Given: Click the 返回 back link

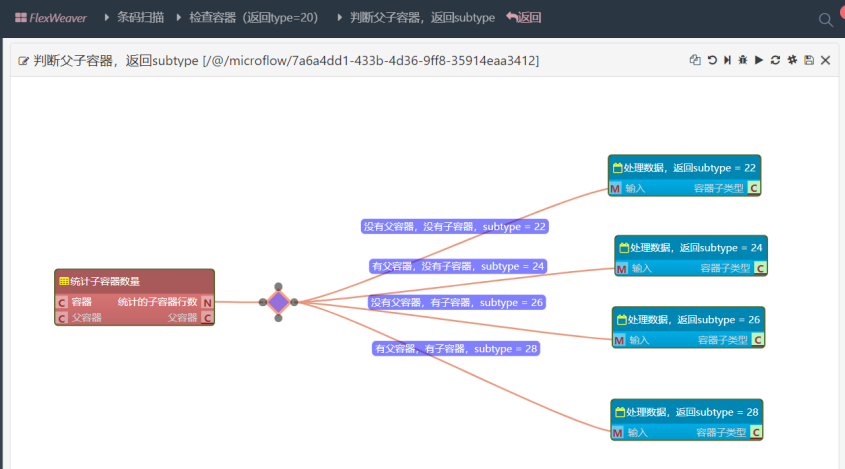Looking at the screenshot, I should pyautogui.click(x=524, y=18).
